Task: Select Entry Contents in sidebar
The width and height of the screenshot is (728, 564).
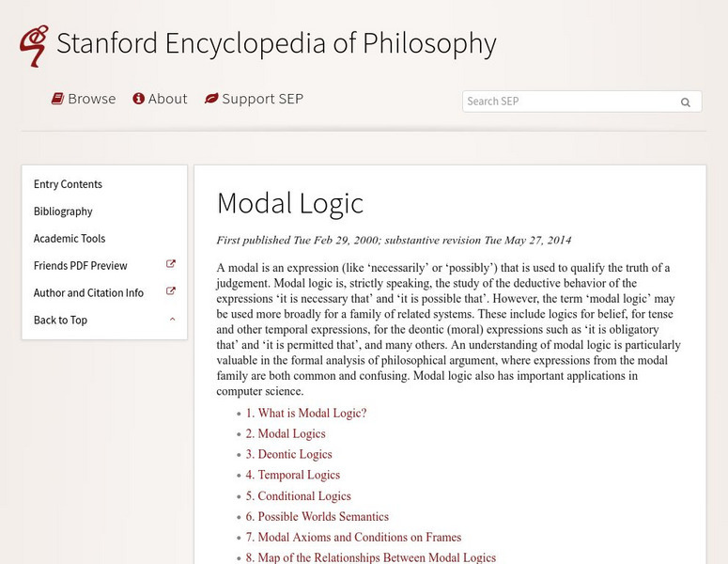Action: (x=68, y=184)
